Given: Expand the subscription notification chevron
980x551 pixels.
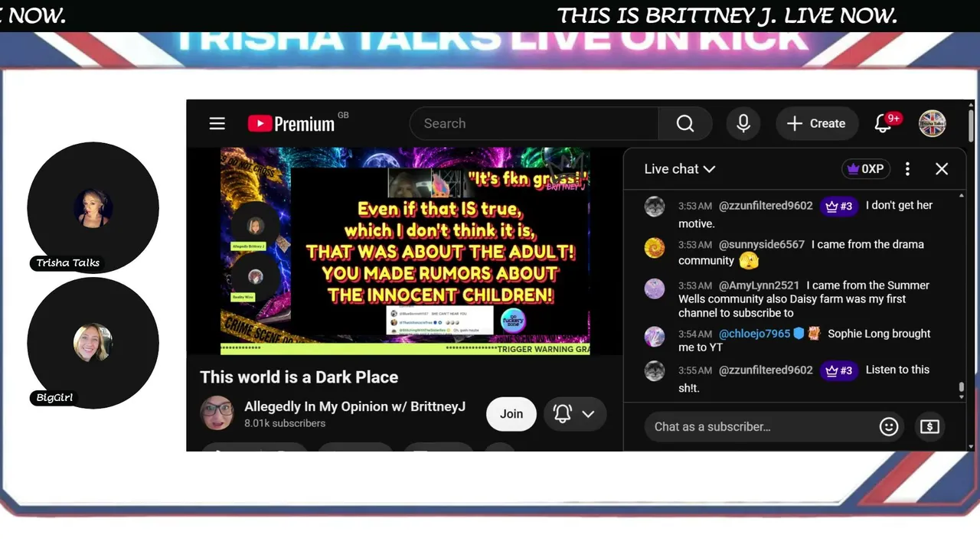Looking at the screenshot, I should [x=588, y=414].
